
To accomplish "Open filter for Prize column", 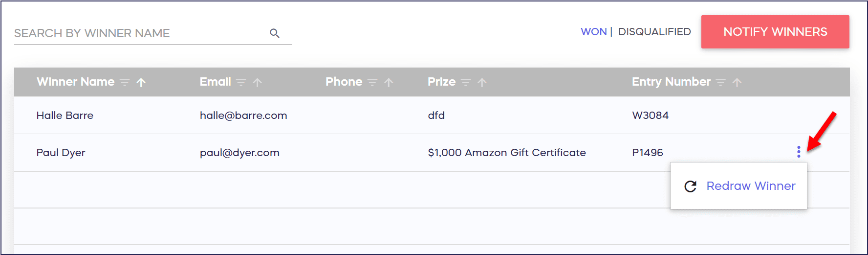I will point(466,83).
